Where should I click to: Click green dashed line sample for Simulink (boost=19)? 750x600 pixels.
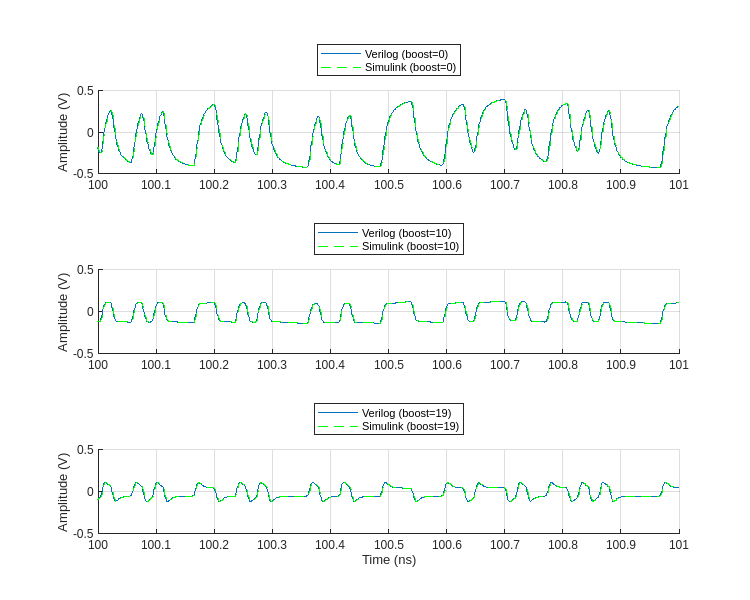pos(338,426)
